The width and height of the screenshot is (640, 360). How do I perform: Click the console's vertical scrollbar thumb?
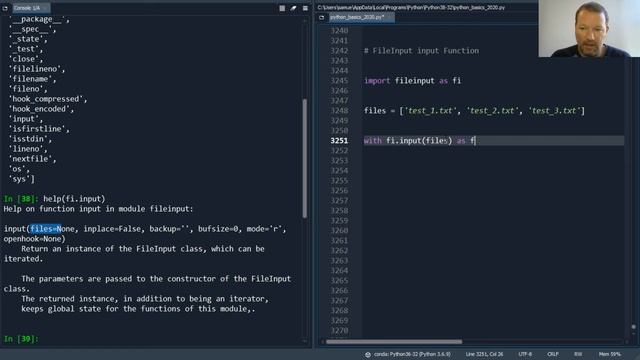click(x=304, y=158)
